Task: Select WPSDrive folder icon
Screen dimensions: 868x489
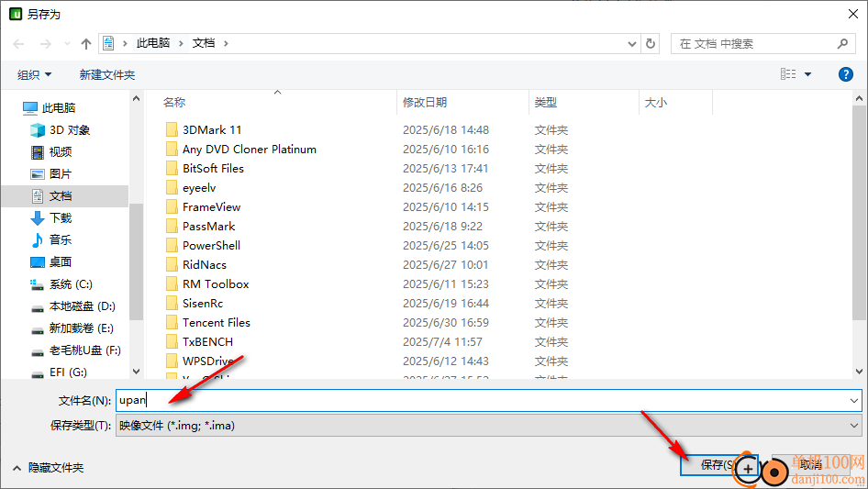Action: (172, 361)
